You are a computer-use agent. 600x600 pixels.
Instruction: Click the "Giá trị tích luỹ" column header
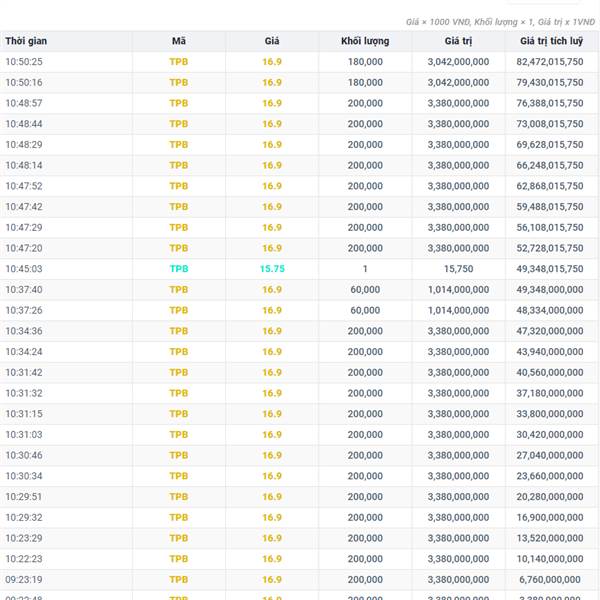551,41
